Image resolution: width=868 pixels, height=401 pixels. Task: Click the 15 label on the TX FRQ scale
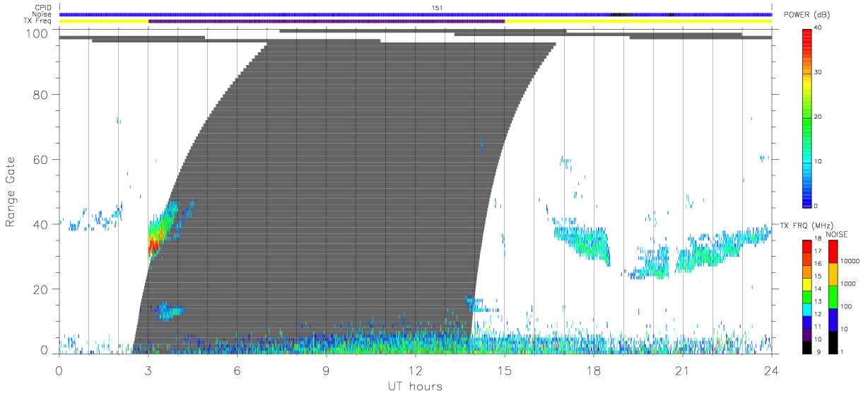click(x=819, y=276)
